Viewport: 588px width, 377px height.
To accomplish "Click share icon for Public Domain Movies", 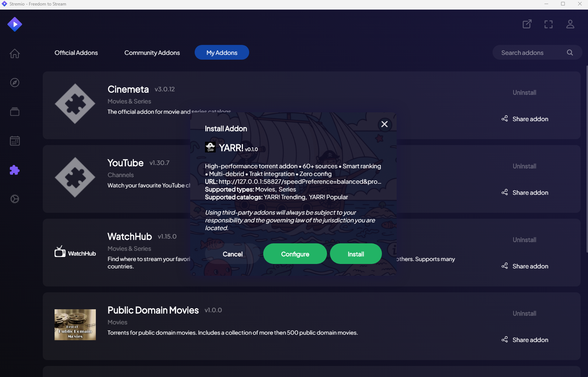I will pos(505,339).
